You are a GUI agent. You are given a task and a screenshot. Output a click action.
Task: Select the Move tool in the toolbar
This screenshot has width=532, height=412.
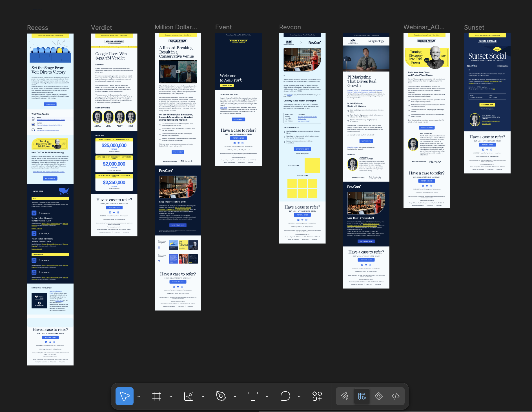pos(125,396)
